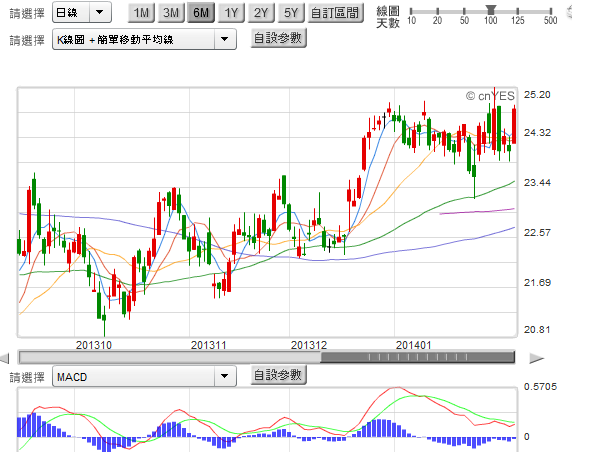Set the 線圖天數 slider to 20
Viewport: 614px width, 460px height.
click(x=437, y=12)
